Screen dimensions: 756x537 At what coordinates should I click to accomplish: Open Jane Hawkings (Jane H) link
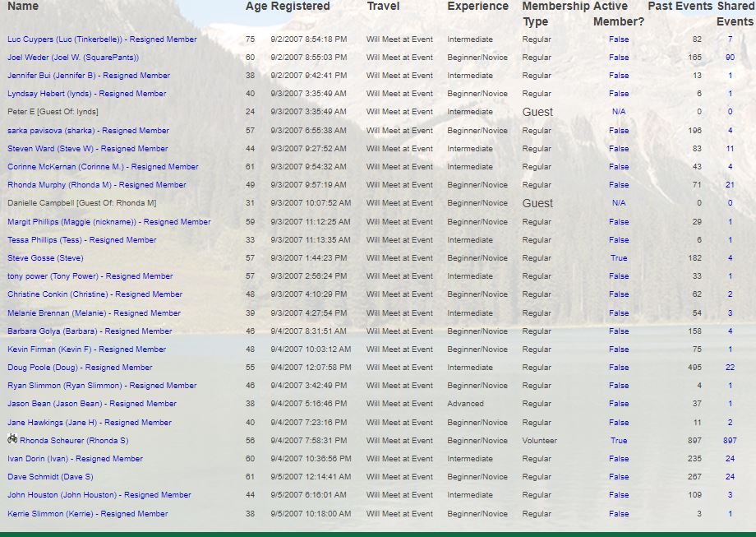(x=90, y=423)
